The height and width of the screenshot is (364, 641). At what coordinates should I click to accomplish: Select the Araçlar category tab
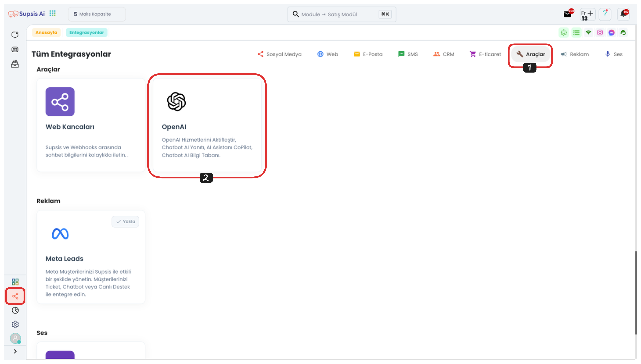coord(530,54)
